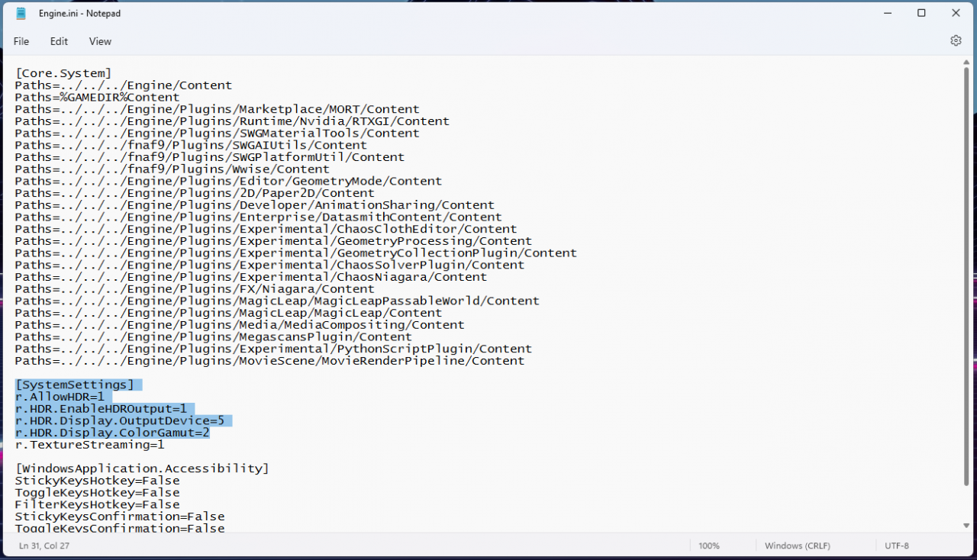This screenshot has height=560, width=977.
Task: Open the File menu
Action: pyautogui.click(x=21, y=41)
